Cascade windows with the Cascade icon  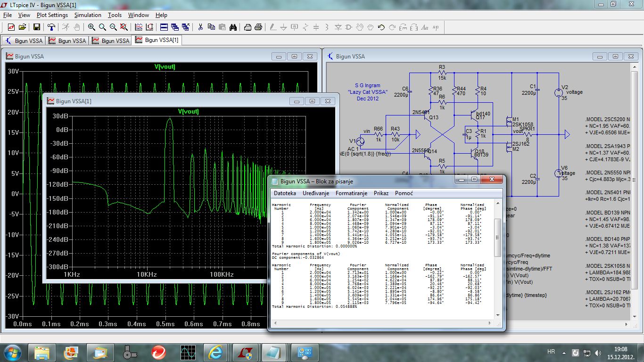[175, 27]
